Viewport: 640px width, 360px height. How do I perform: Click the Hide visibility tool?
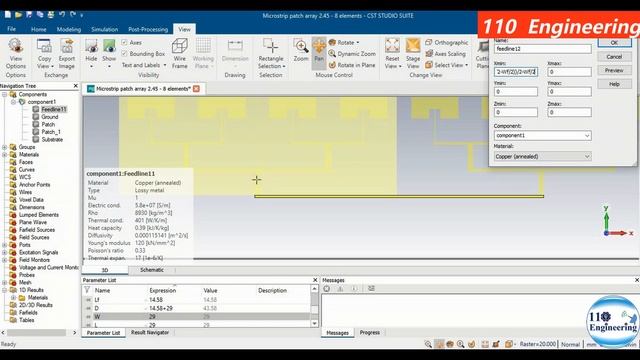[x=91, y=53]
